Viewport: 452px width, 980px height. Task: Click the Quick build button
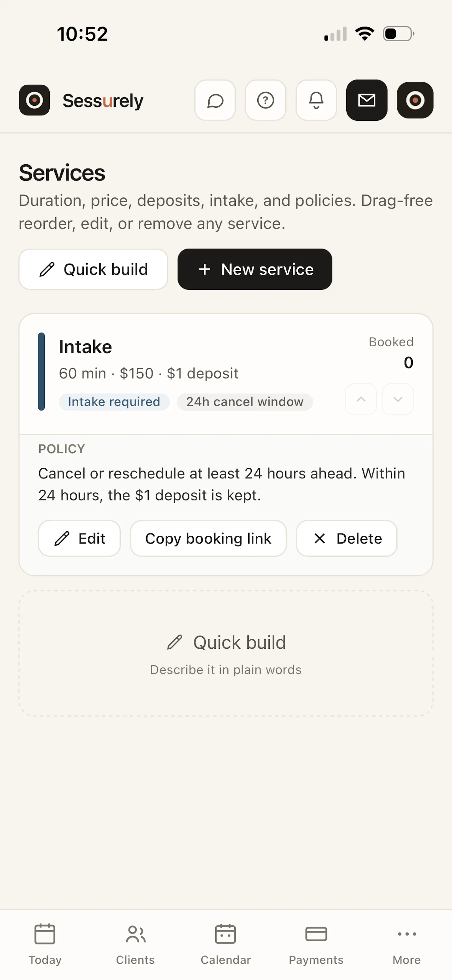coord(93,269)
